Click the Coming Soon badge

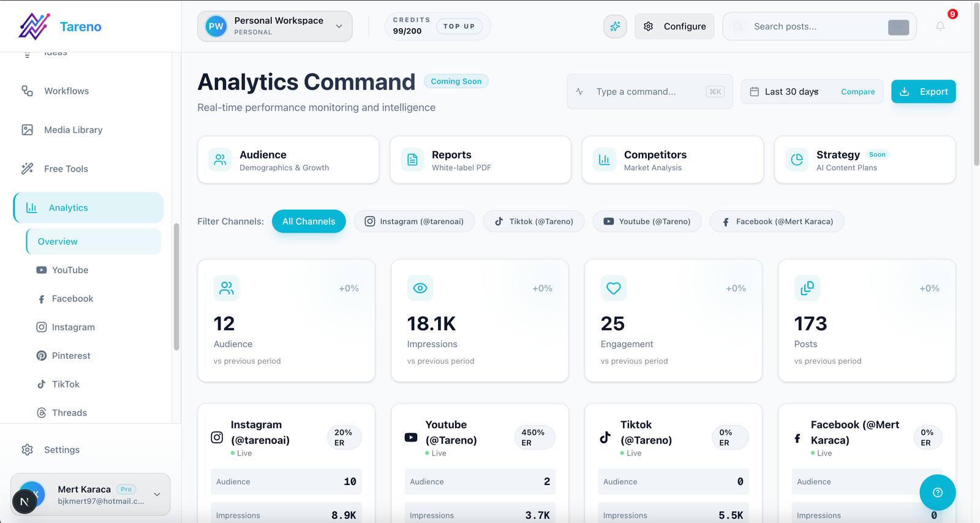pyautogui.click(x=456, y=81)
